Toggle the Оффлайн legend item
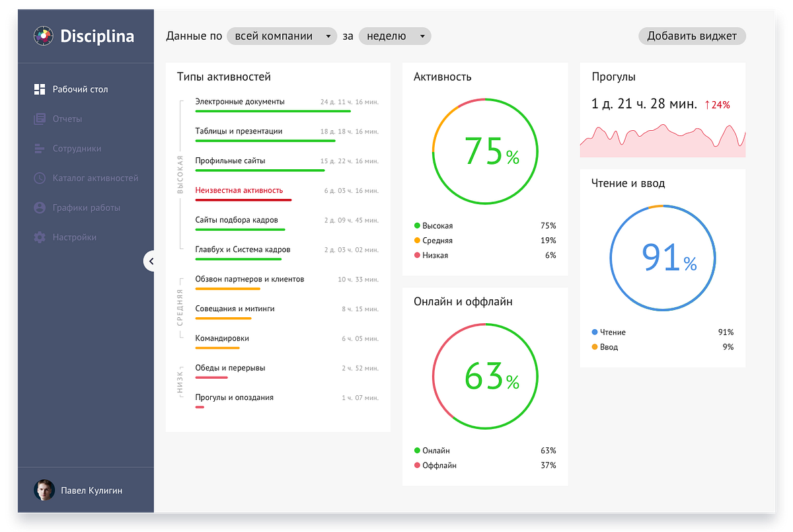 (x=435, y=465)
